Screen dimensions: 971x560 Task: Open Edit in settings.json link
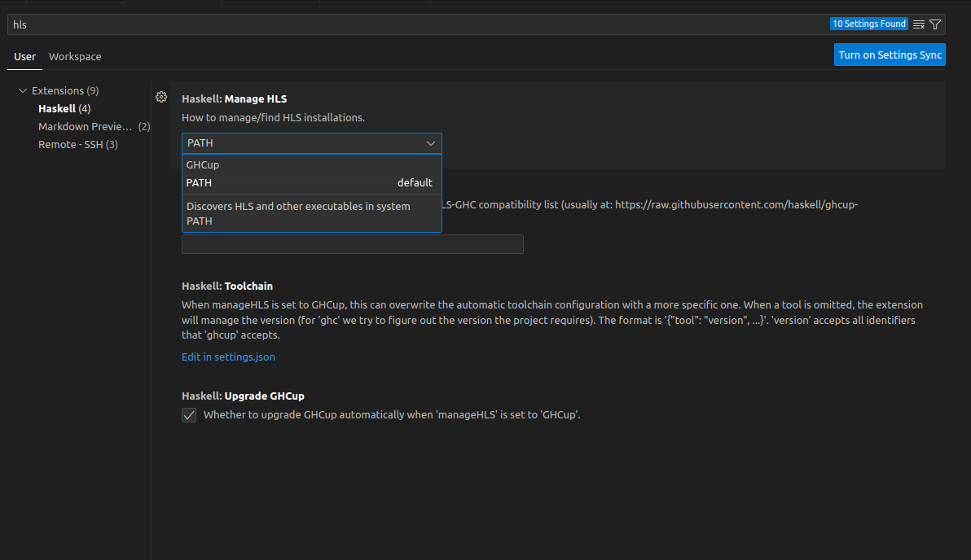228,357
